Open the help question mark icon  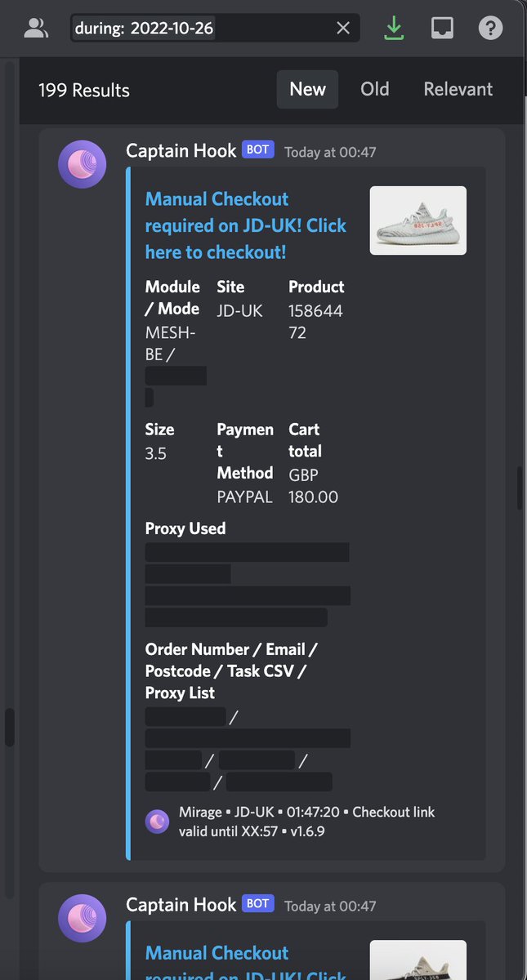tap(490, 29)
